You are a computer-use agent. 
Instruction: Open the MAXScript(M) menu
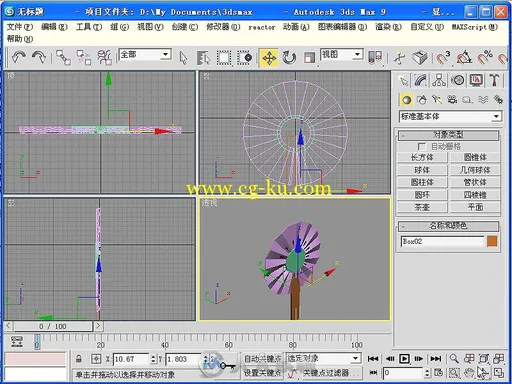tap(475, 27)
